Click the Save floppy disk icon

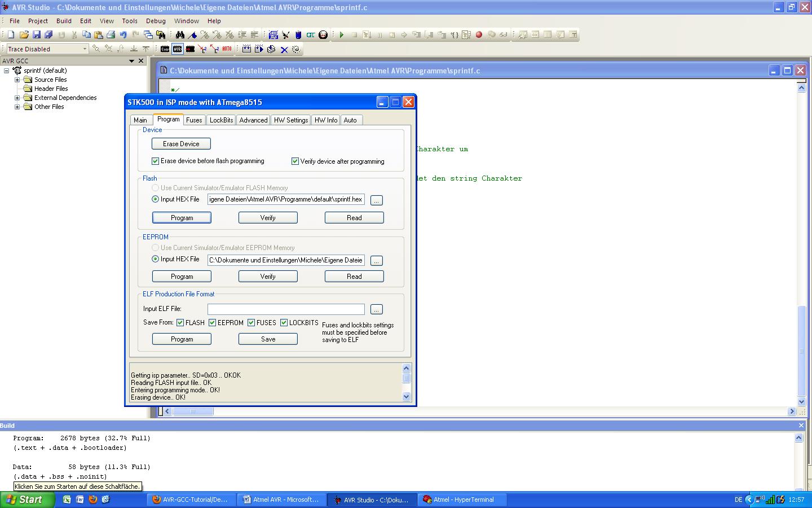37,34
